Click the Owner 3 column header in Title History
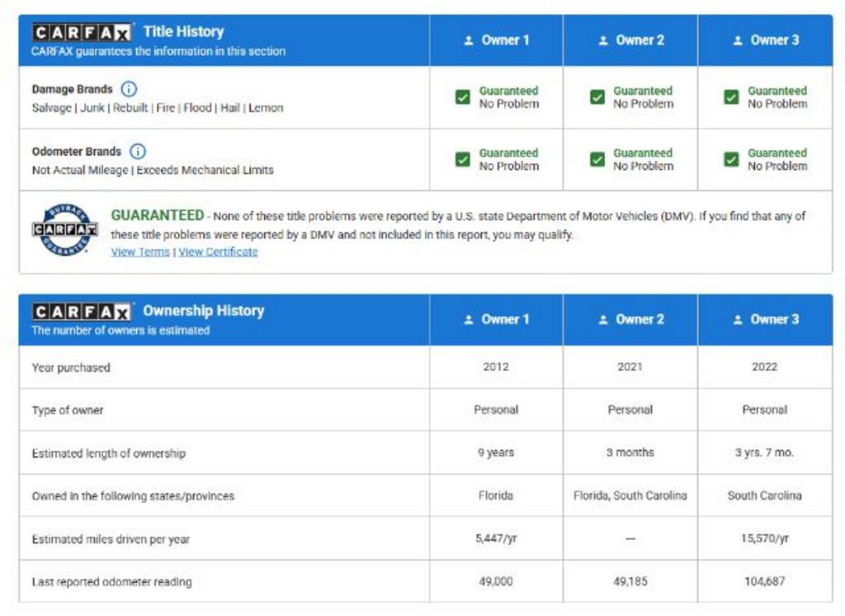The image size is (845, 616). (x=765, y=40)
